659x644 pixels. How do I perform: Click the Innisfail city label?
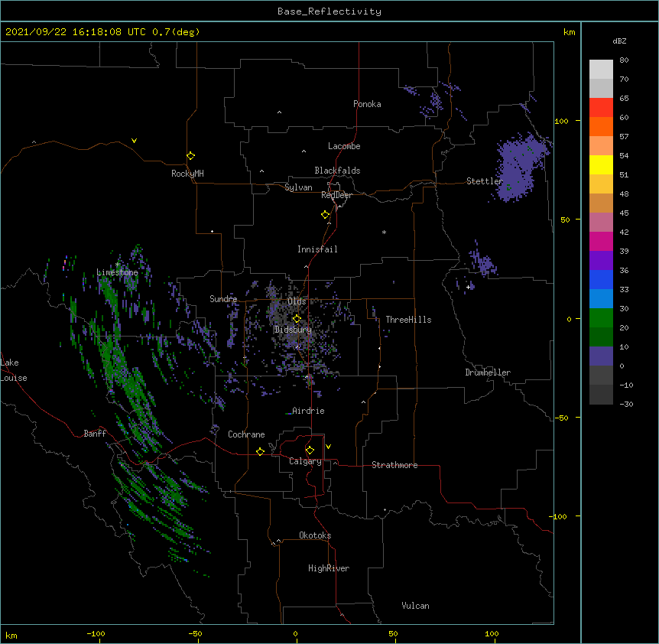click(317, 249)
